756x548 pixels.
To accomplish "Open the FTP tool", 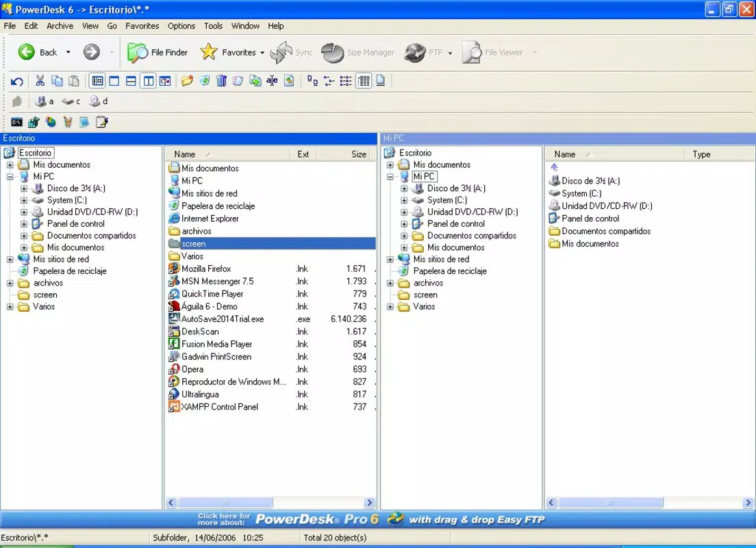I will click(x=423, y=53).
